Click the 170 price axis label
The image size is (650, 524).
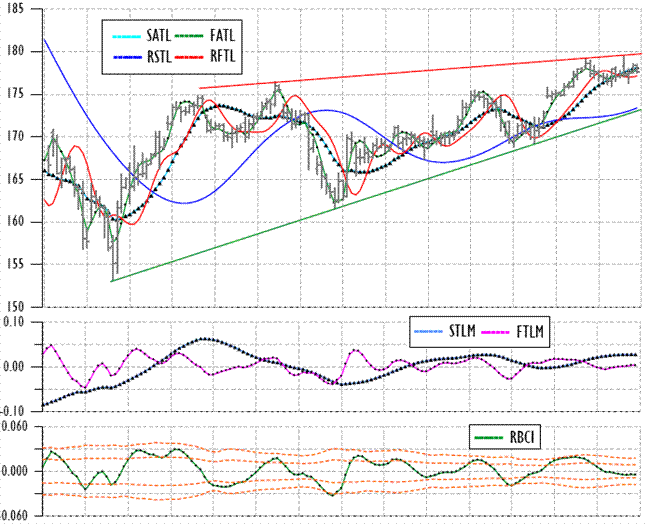[x=15, y=136]
